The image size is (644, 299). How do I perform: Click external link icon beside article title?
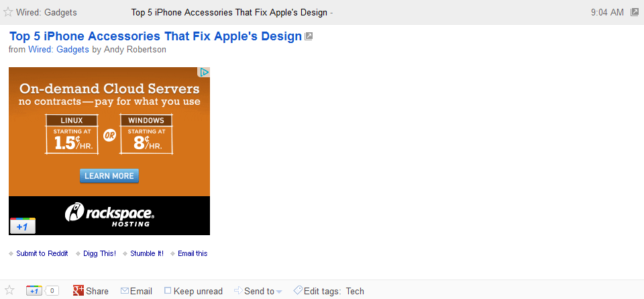(x=309, y=36)
